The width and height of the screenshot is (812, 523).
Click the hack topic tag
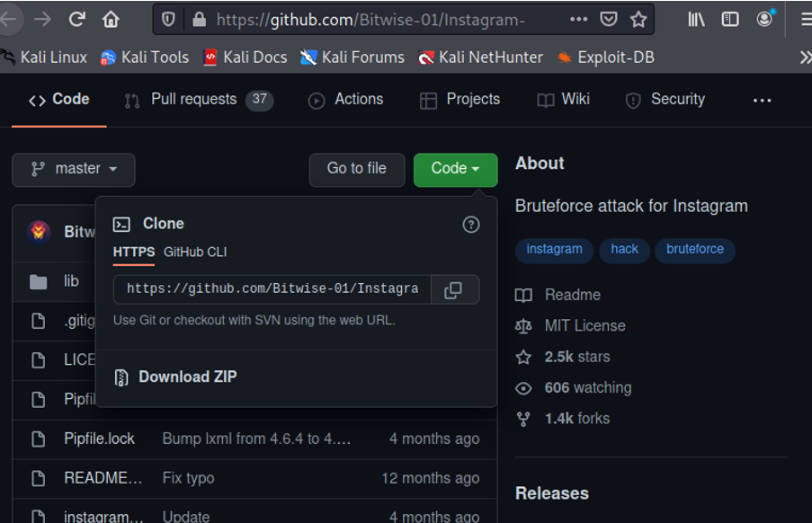pos(624,249)
